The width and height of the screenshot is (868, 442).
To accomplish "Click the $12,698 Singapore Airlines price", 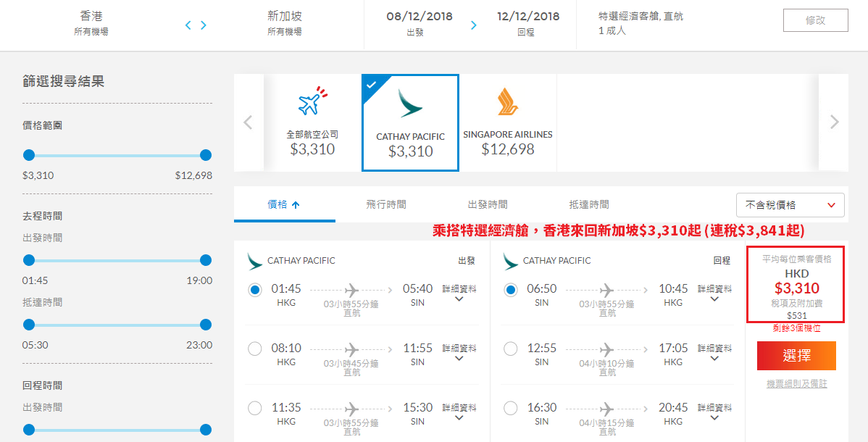I will point(508,149).
